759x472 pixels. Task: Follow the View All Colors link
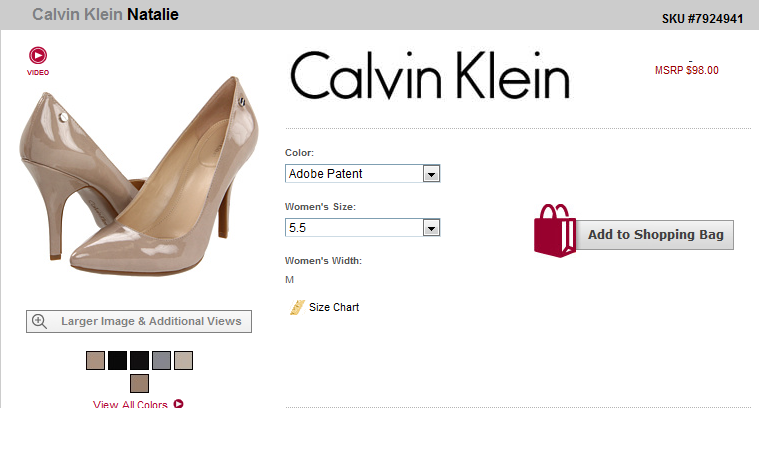click(x=130, y=405)
